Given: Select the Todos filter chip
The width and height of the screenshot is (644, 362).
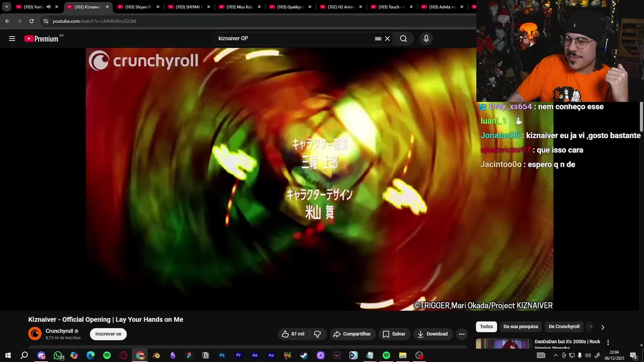Looking at the screenshot, I should click(487, 327).
